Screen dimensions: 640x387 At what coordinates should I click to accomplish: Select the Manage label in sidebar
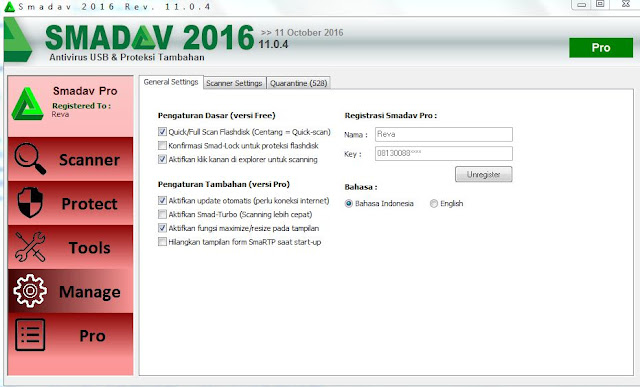pos(90,292)
